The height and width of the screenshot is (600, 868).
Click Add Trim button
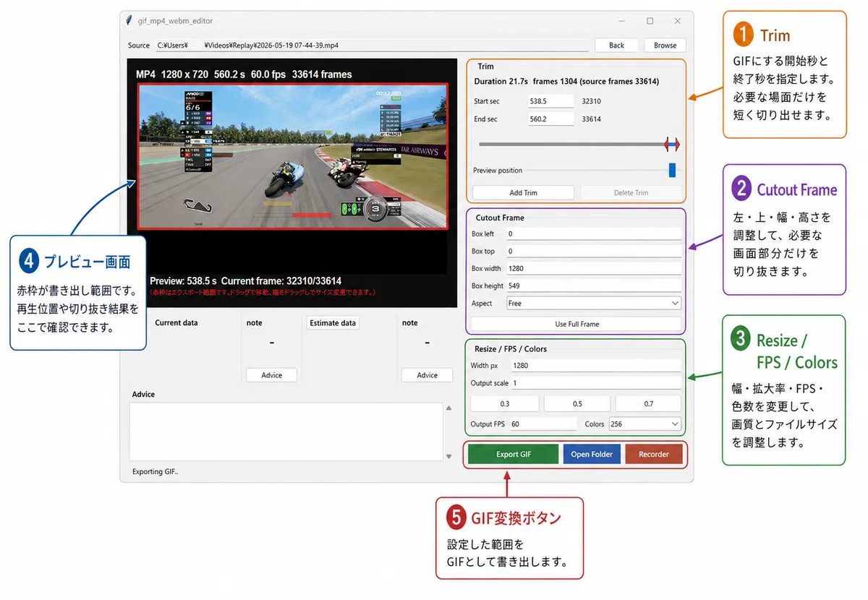click(523, 193)
